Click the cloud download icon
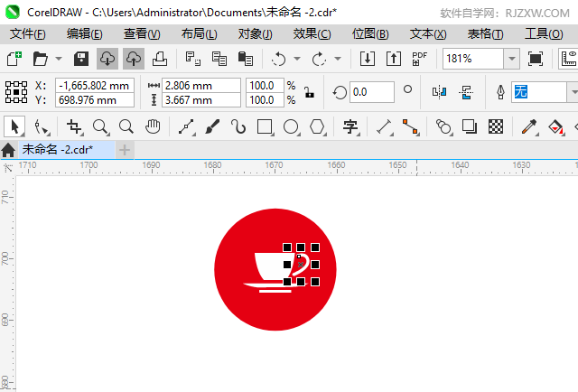The height and width of the screenshot is (392, 578). [107, 59]
